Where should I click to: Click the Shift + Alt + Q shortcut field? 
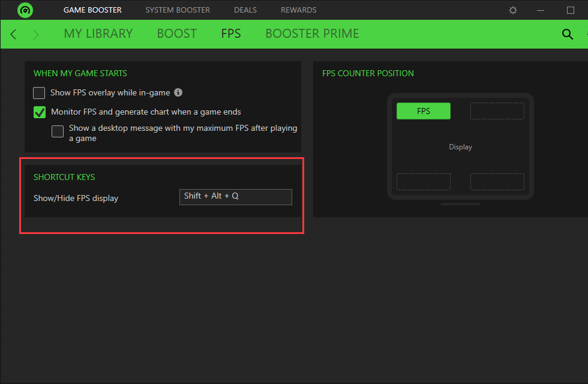[235, 197]
